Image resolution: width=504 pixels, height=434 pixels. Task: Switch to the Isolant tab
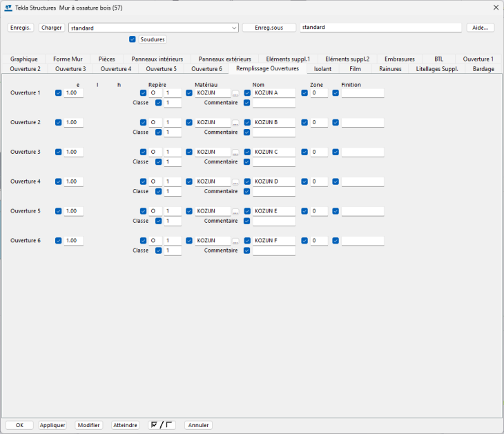point(322,69)
